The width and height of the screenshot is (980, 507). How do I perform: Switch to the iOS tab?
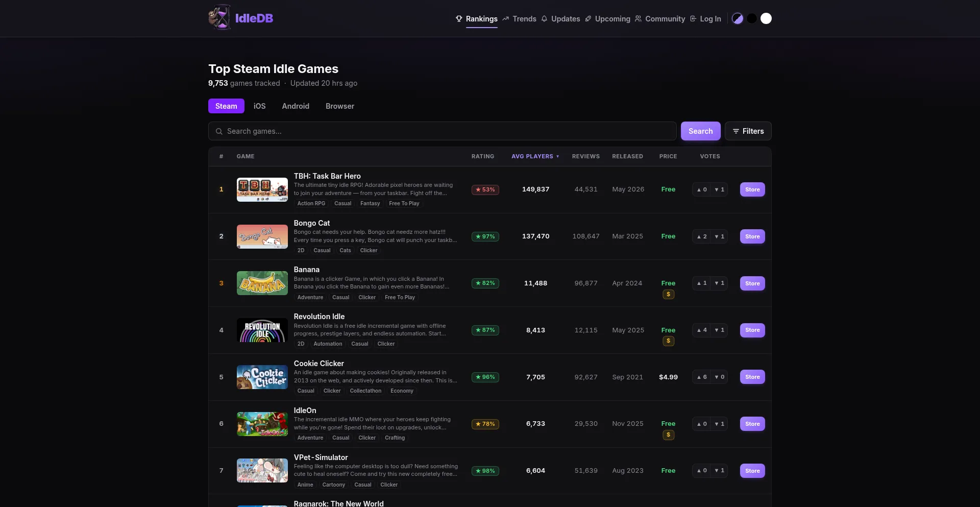[x=260, y=106]
